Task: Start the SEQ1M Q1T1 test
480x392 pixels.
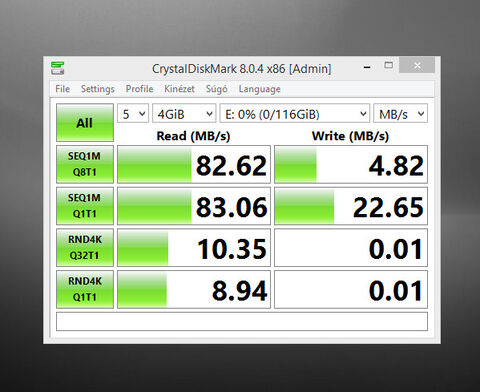Action: (85, 206)
